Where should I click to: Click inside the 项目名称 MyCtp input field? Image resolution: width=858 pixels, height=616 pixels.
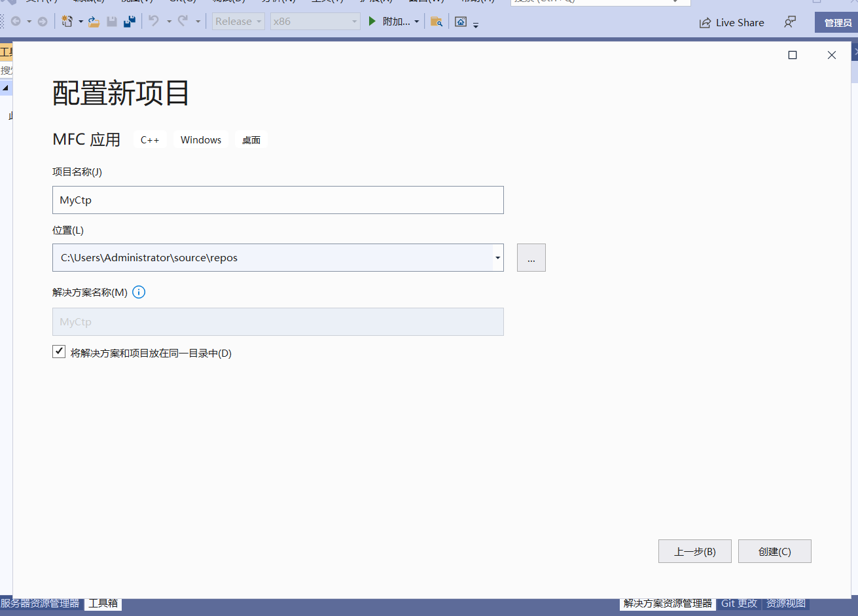[277, 200]
